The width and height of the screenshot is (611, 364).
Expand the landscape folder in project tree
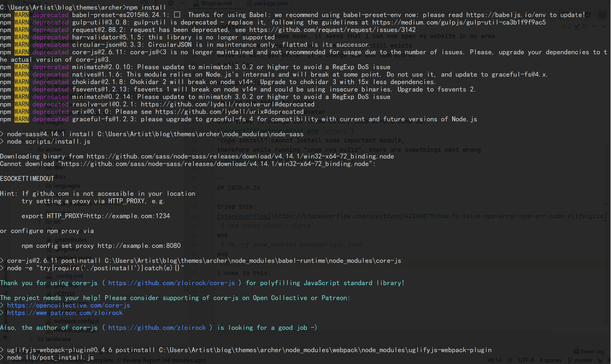[x=31, y=339]
